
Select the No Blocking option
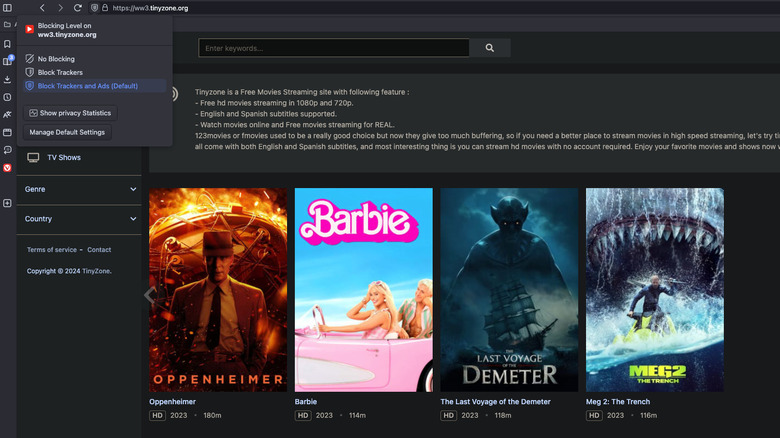click(56, 59)
